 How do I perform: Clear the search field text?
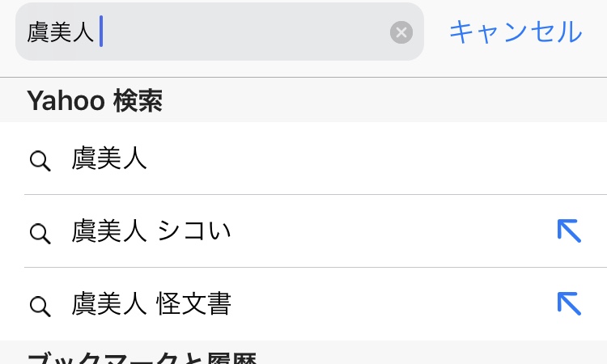[x=401, y=32]
